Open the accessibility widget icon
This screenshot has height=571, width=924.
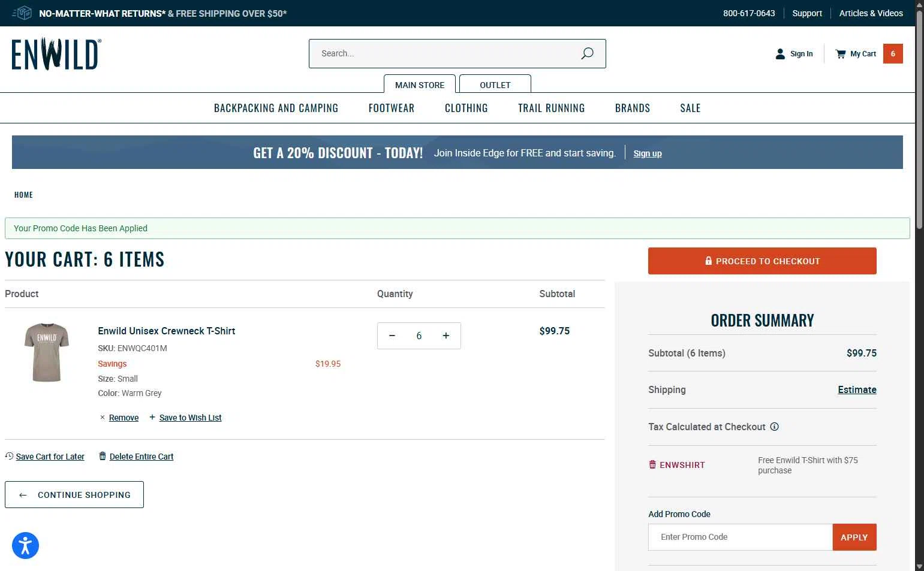[x=25, y=545]
